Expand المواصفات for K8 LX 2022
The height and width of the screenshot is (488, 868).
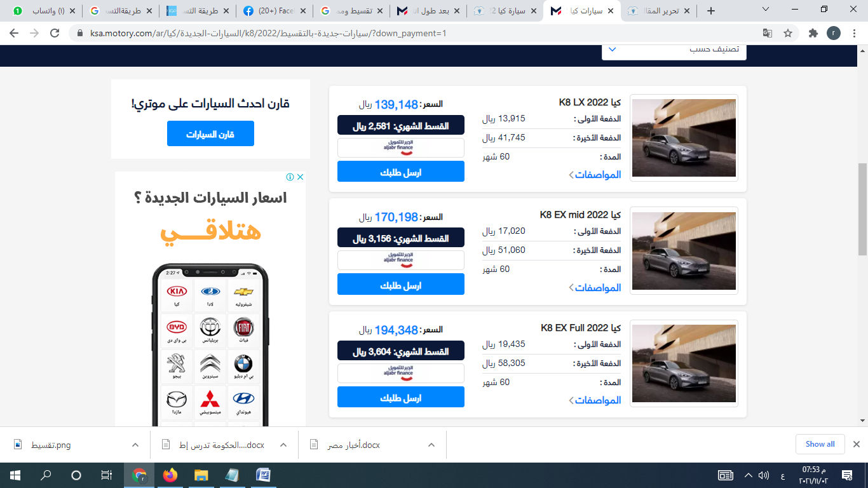(x=595, y=175)
